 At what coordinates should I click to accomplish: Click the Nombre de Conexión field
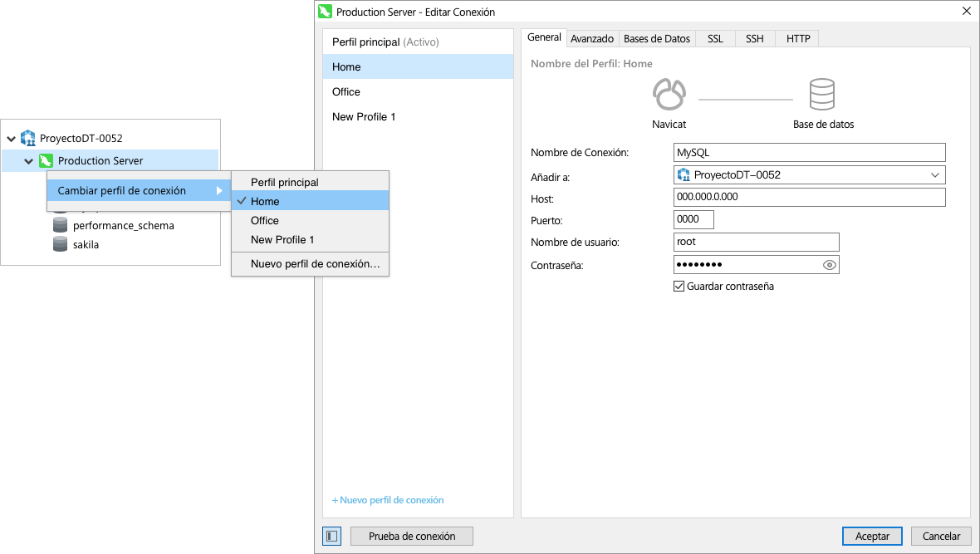pos(810,153)
